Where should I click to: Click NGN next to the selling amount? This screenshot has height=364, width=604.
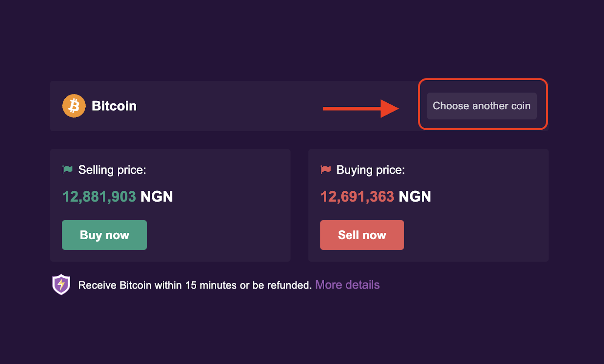click(157, 197)
